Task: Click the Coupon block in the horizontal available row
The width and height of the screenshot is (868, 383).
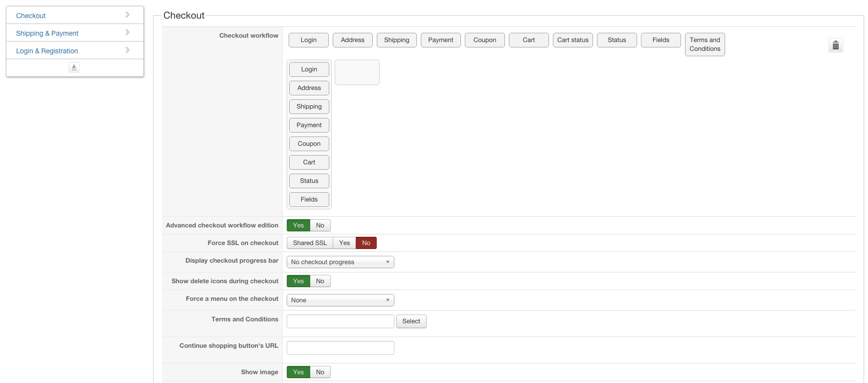Action: point(485,40)
